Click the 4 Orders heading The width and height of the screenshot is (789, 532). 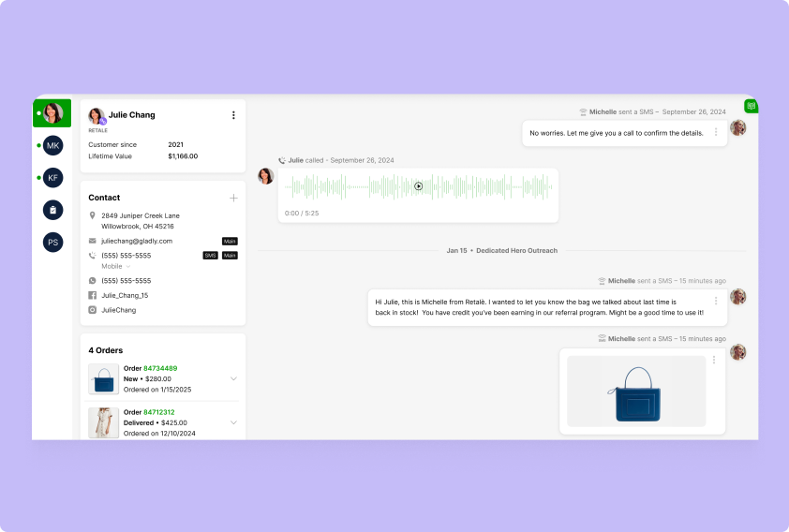click(106, 350)
